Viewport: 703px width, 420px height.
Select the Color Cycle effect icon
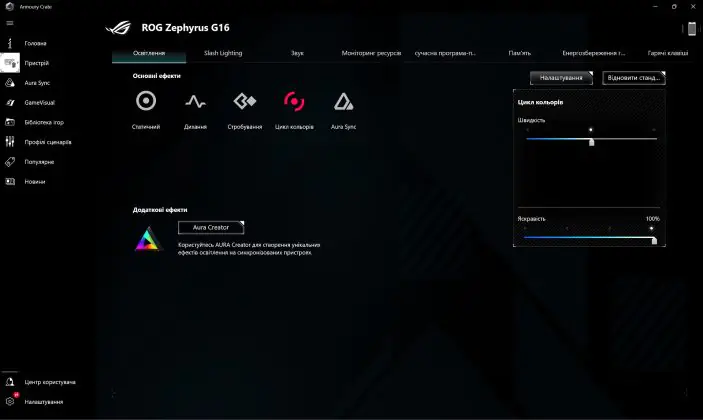coord(294,101)
